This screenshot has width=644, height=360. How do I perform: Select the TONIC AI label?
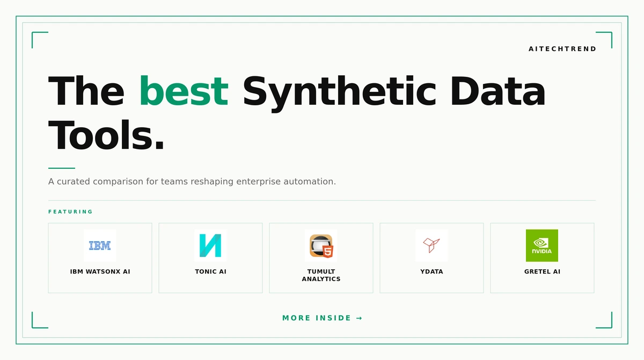(x=210, y=272)
